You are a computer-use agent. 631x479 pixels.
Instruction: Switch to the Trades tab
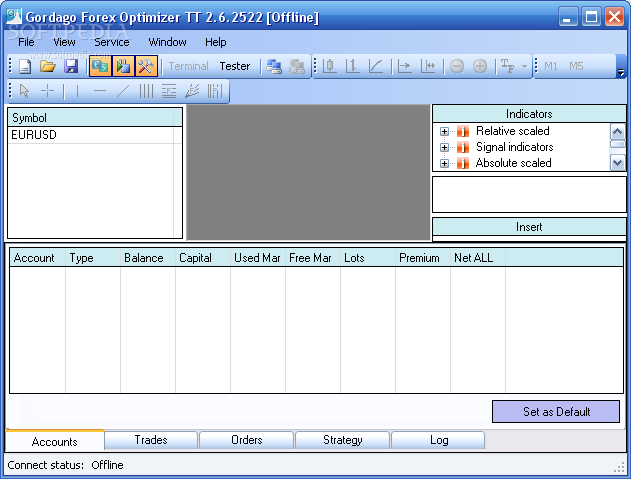point(151,440)
